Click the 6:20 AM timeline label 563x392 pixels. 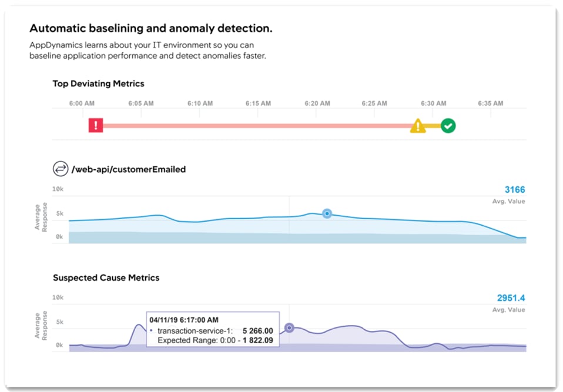[317, 103]
